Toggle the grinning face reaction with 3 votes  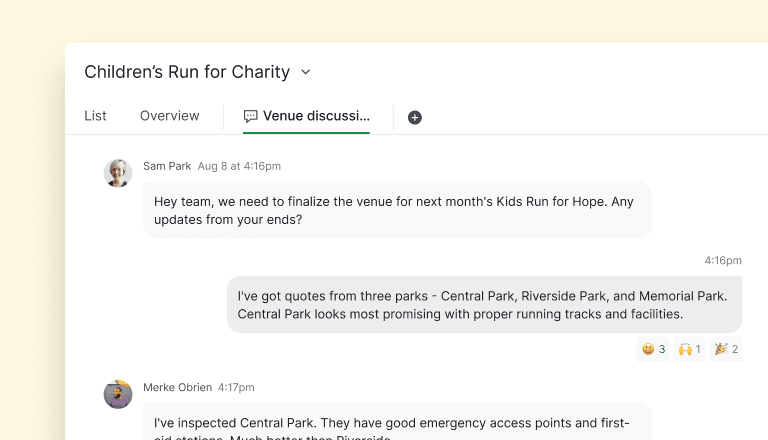[x=654, y=349]
